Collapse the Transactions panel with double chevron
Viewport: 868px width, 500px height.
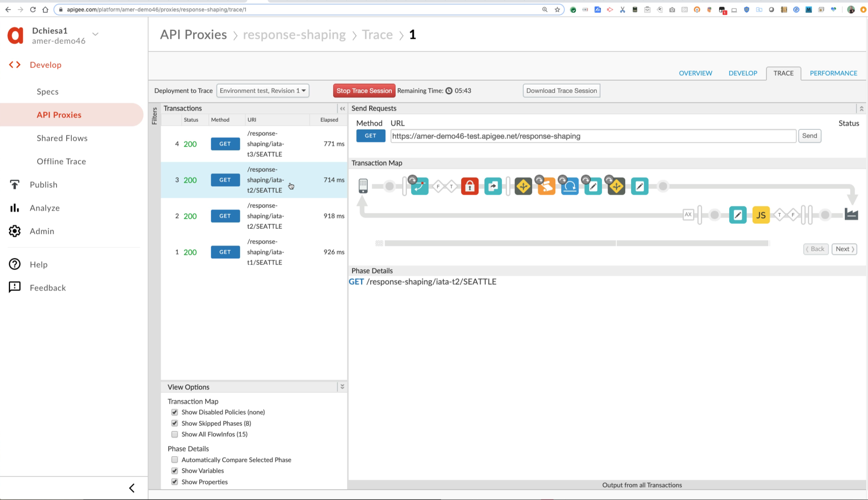point(342,109)
